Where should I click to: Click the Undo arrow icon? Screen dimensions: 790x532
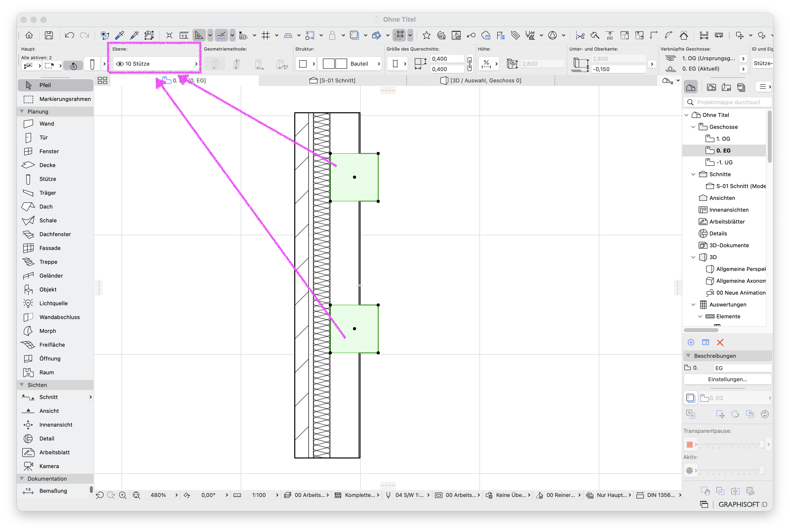(x=70, y=35)
